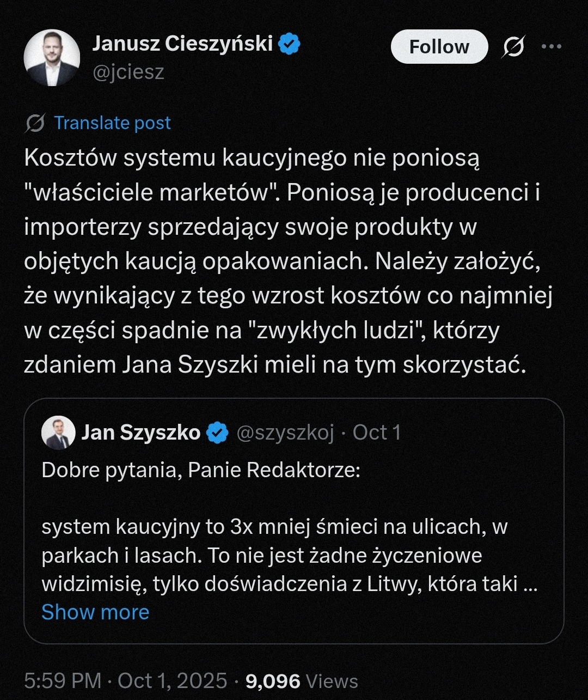Click the Grok icon next to Follow

[513, 47]
